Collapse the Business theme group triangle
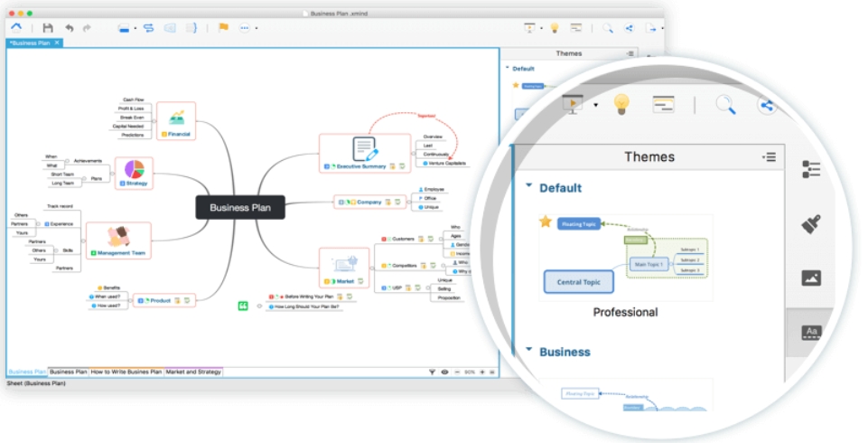The height and width of the screenshot is (443, 868). pyautogui.click(x=528, y=350)
